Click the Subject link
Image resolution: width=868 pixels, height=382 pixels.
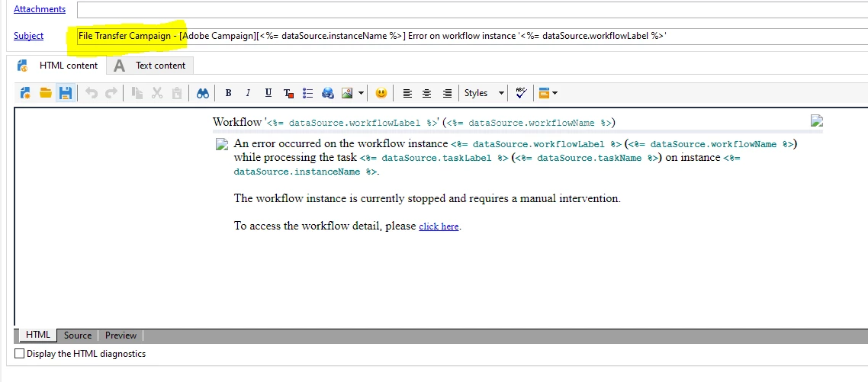tap(28, 35)
